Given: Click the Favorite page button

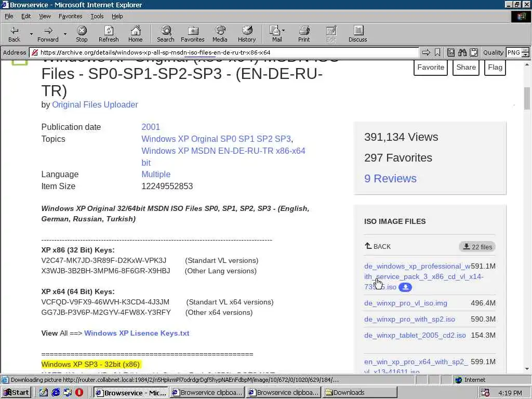Looking at the screenshot, I should [431, 67].
